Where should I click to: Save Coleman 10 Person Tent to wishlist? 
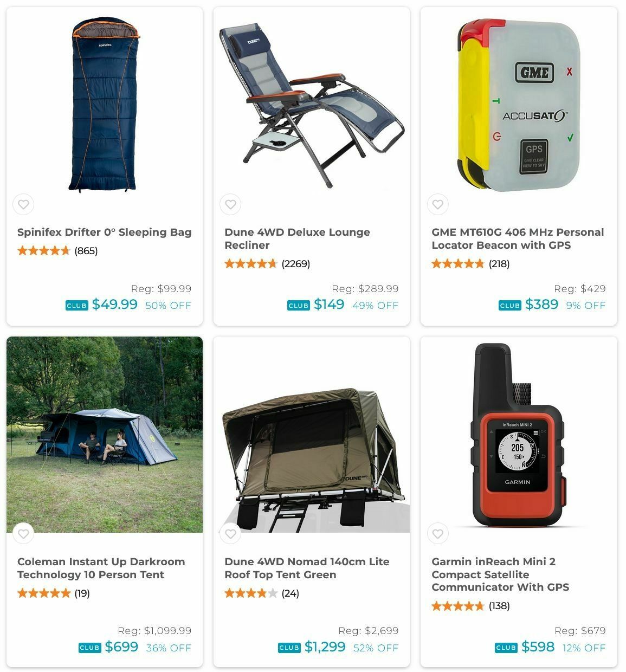coord(23,534)
